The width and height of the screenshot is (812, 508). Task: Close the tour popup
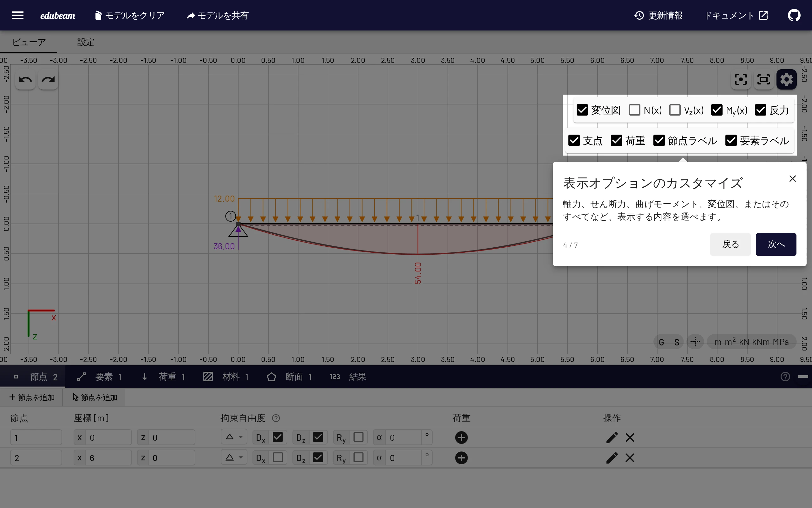[793, 178]
